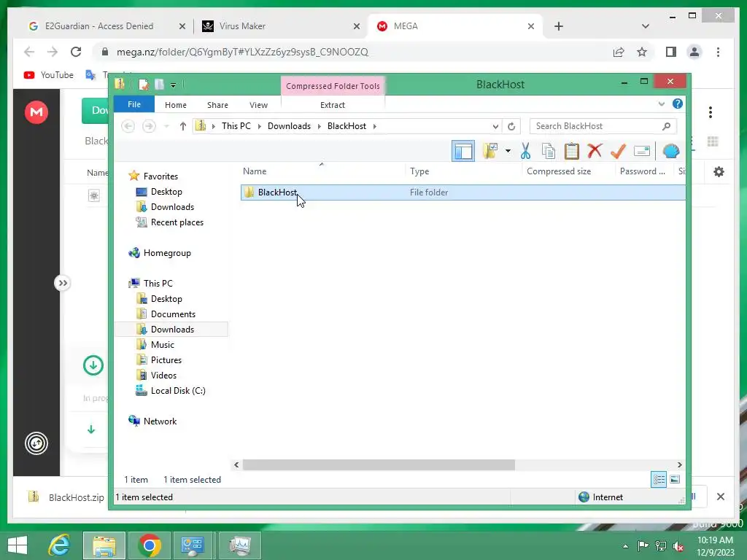Viewport: 747px width, 560px height.
Task: Go forward with Explorer forward arrow
Action: point(149,126)
